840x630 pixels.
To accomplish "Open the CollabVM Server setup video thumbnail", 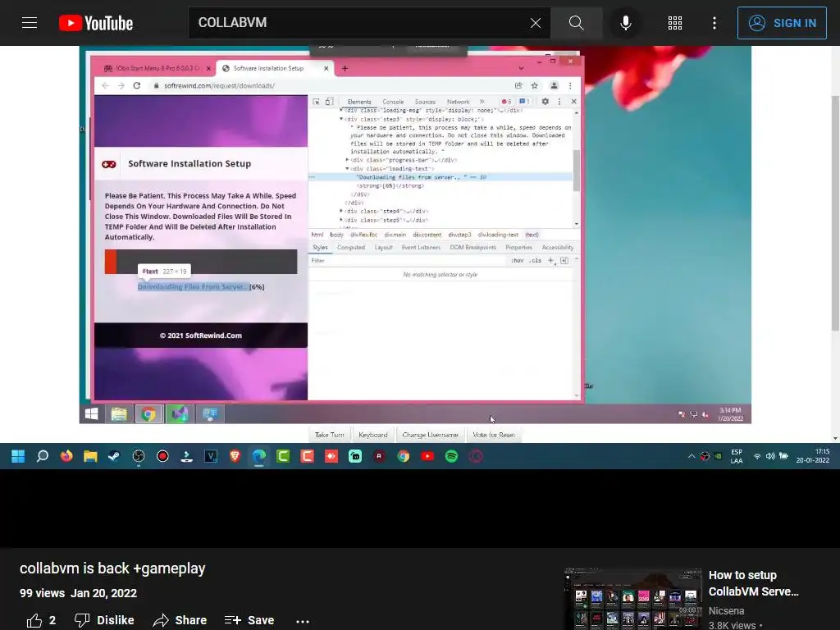I will [632, 598].
